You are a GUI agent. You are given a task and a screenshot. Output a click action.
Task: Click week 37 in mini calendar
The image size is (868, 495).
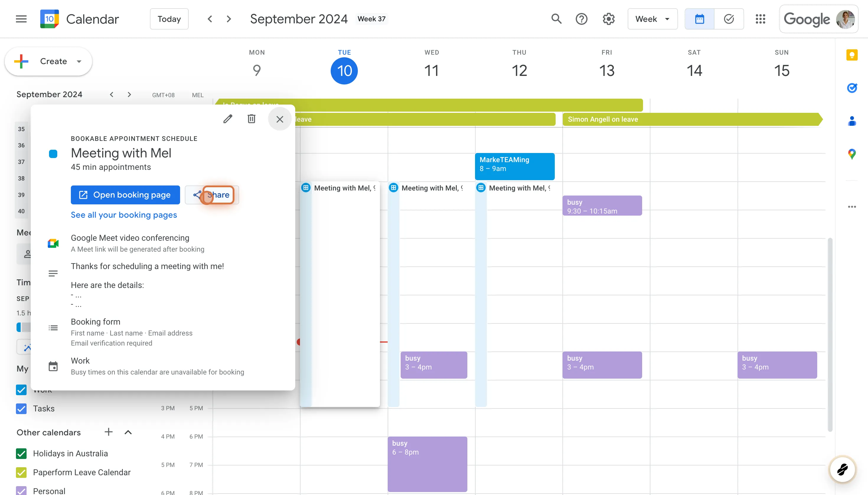point(22,162)
